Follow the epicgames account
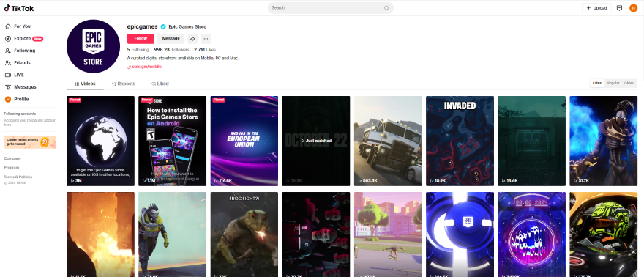This screenshot has width=644, height=277. click(x=141, y=39)
